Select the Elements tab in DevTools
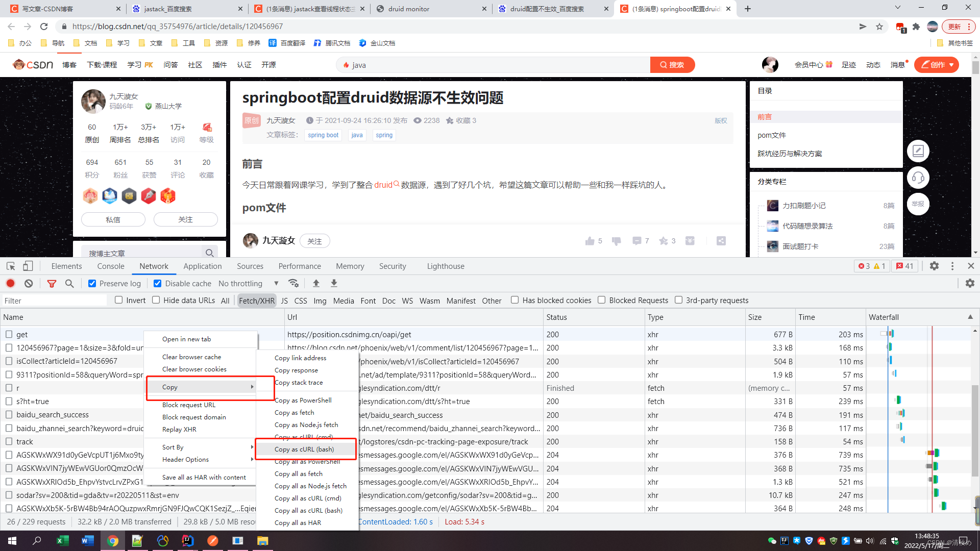 66,266
